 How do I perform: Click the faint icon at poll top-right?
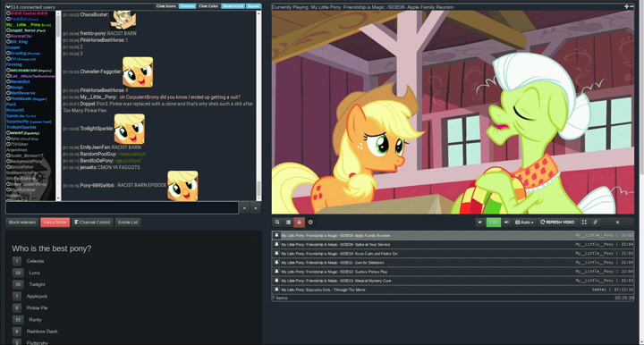tap(253, 241)
